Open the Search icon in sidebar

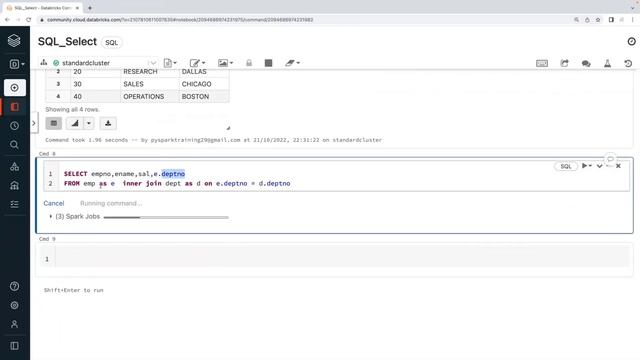click(15, 145)
